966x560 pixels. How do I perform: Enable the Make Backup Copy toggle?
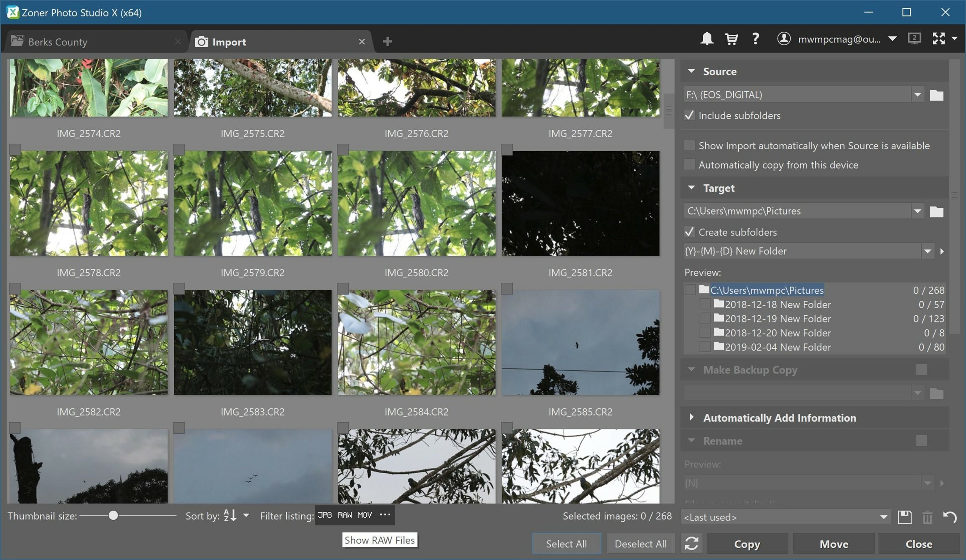click(x=921, y=369)
